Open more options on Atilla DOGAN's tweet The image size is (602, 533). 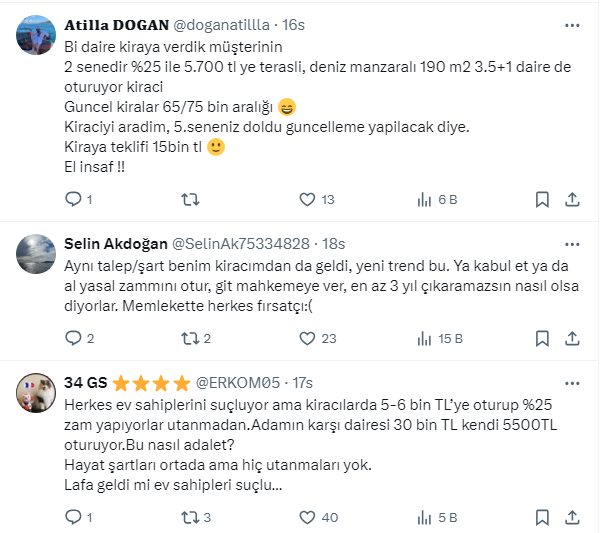pos(570,24)
